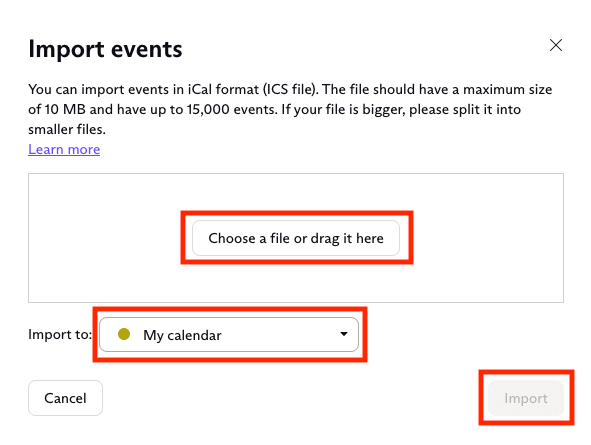Viewport: 591px width, 445px height.
Task: Select the My calendar text in the selector
Action: pos(182,335)
